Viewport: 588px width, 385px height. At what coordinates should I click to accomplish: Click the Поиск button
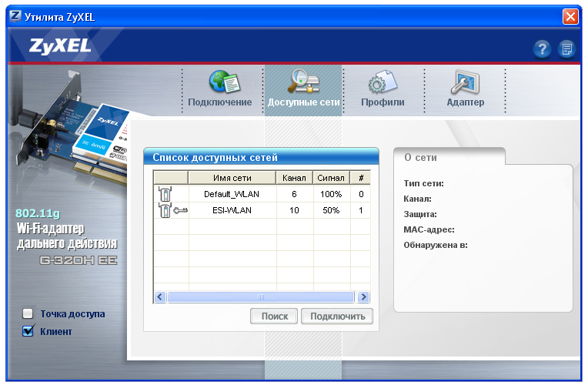pyautogui.click(x=274, y=316)
